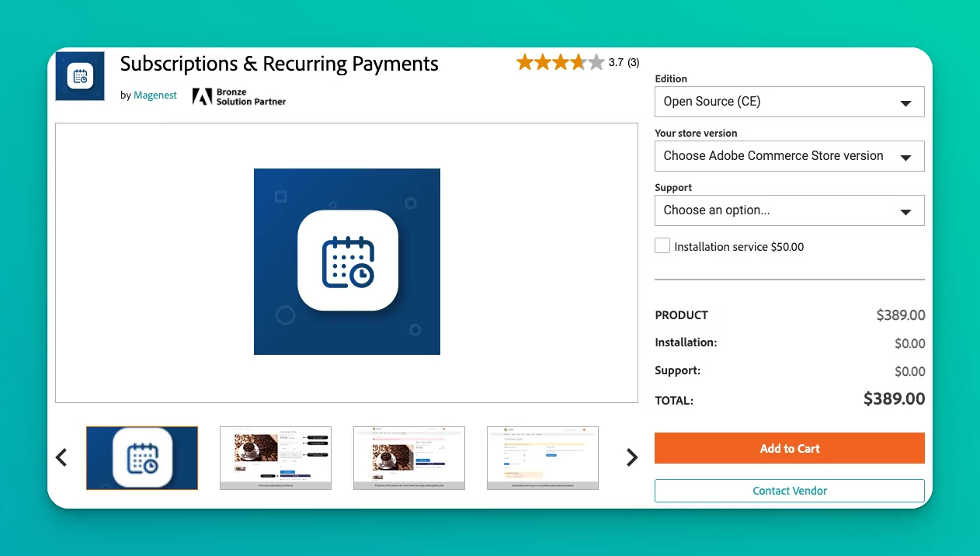Expand the Adobe Commerce Store version dropdown
The width and height of the screenshot is (980, 556).
[x=789, y=156]
